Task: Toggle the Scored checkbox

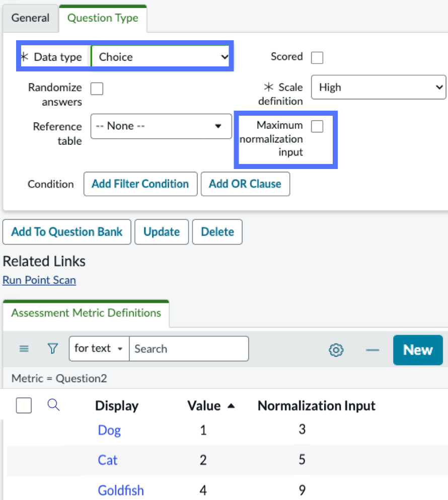Action: pyautogui.click(x=317, y=58)
